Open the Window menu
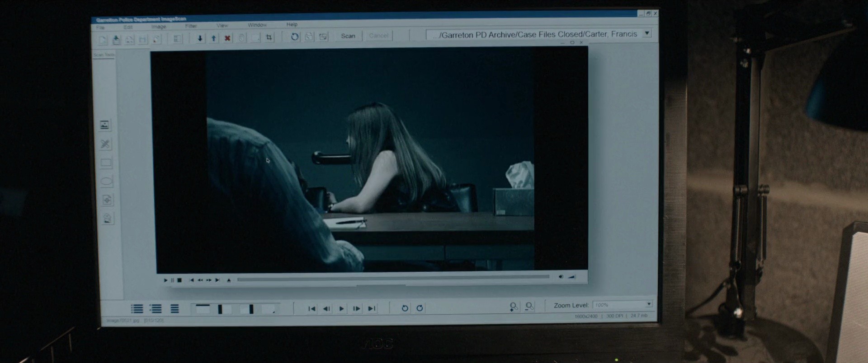 coord(257,25)
